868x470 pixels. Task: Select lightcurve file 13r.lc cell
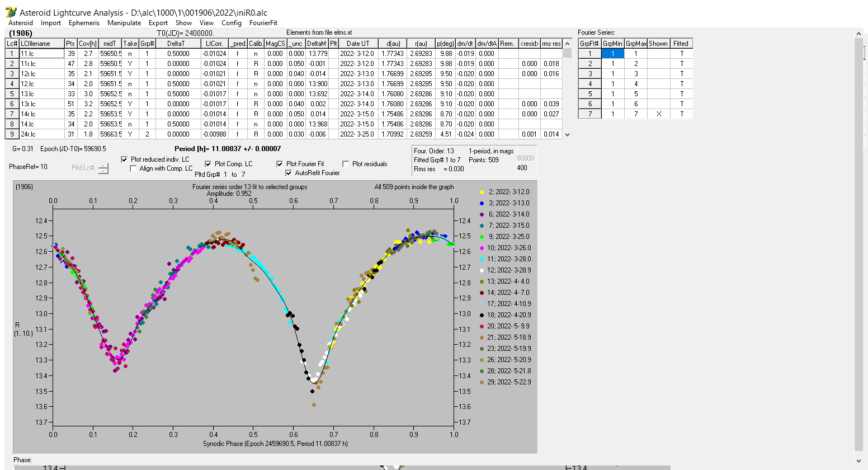[x=41, y=104]
